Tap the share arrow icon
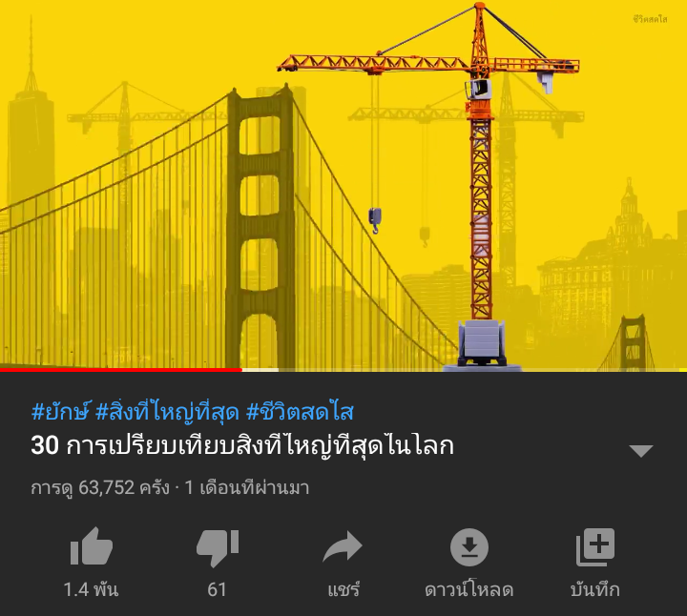The image size is (687, 616). (x=343, y=546)
